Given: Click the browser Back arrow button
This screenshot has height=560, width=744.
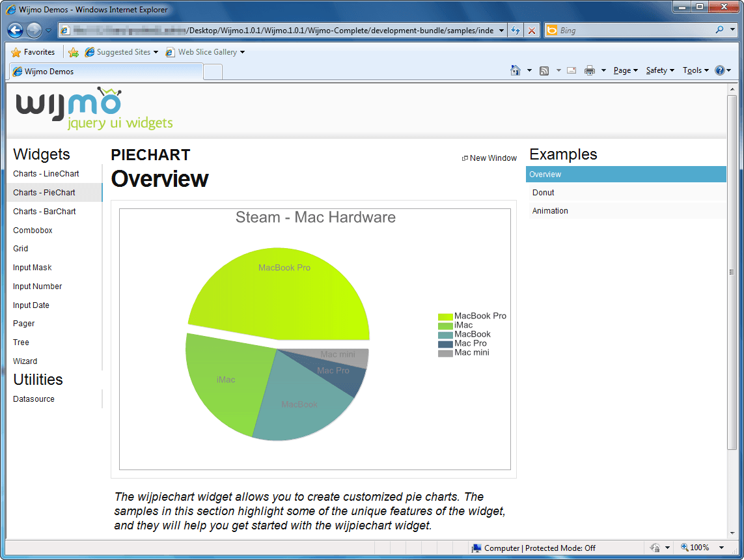Looking at the screenshot, I should pyautogui.click(x=15, y=31).
